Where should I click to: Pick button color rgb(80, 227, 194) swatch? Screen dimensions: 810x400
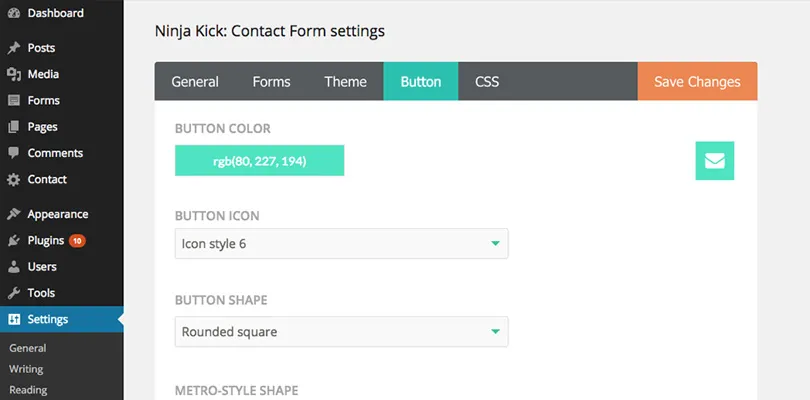point(259,161)
